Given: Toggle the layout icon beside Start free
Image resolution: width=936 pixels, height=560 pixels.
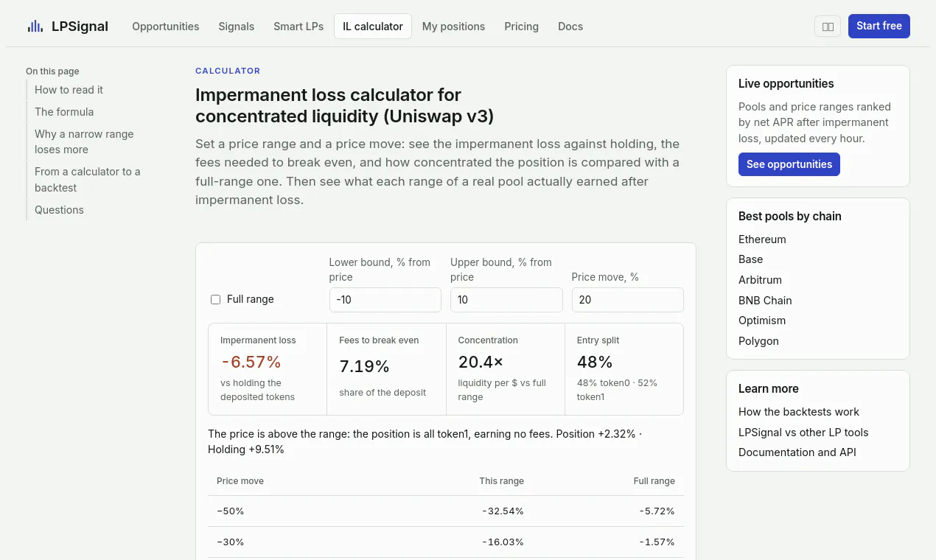Looking at the screenshot, I should [828, 27].
